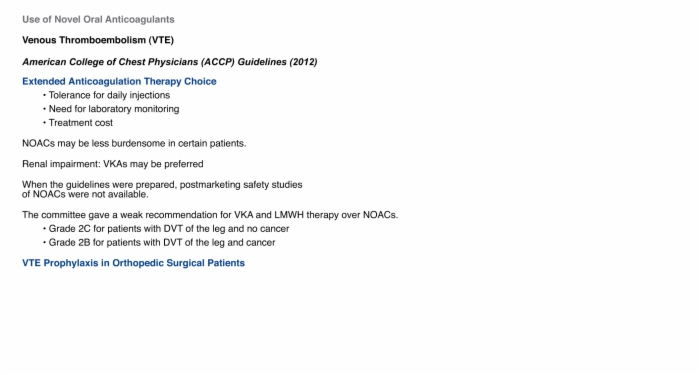Click the word 'Orthopedic' in the blue heading
The image size is (700, 375).
(x=138, y=263)
